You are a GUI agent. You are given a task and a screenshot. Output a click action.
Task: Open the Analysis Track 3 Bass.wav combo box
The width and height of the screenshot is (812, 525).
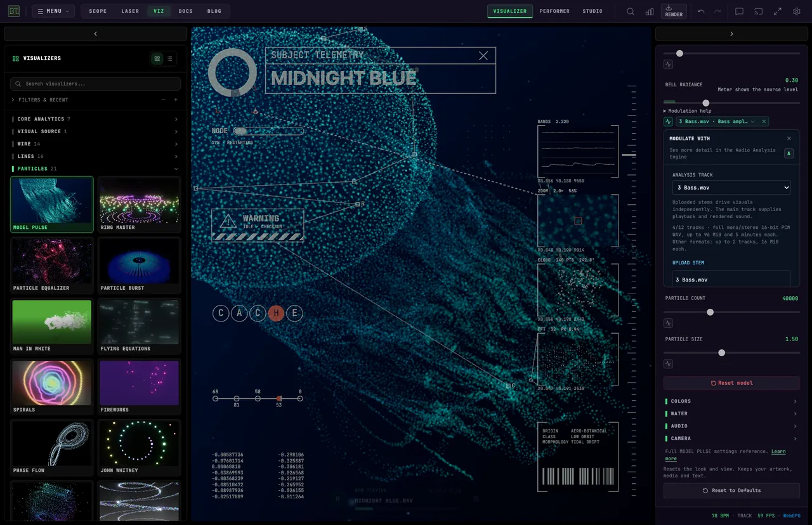[731, 188]
